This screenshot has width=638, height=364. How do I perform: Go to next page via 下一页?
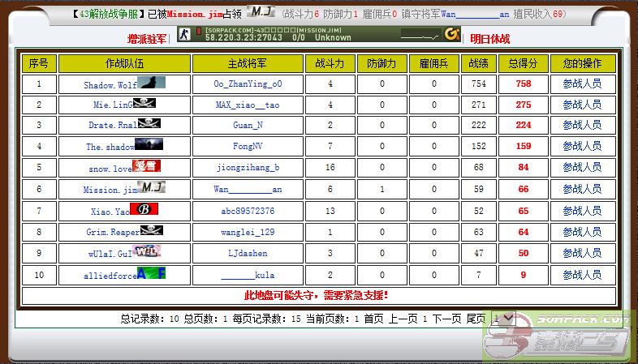point(446,319)
